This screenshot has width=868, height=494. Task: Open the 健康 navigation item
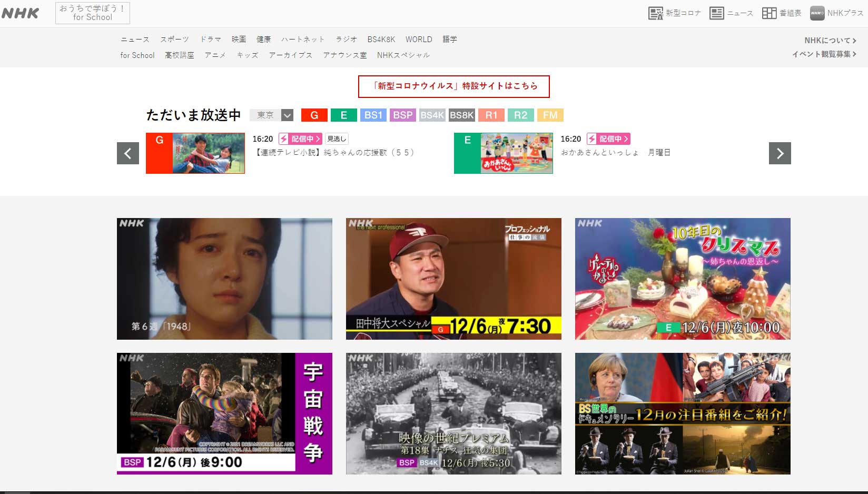click(x=264, y=39)
